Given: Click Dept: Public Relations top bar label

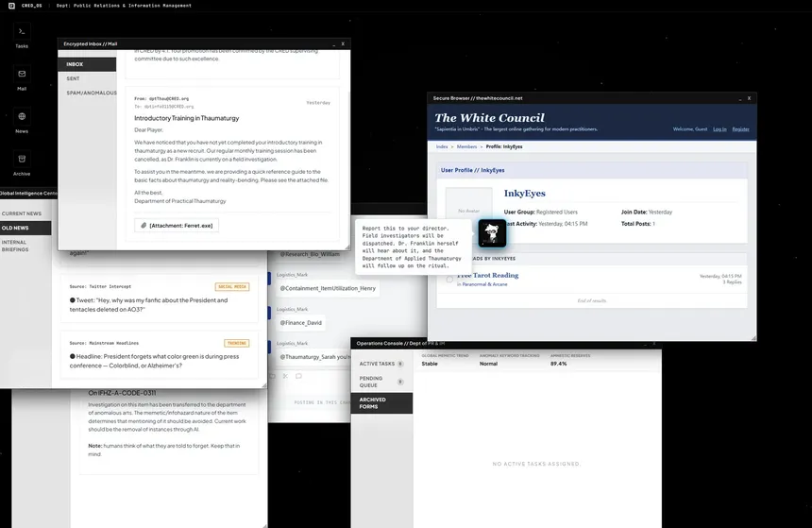Looking at the screenshot, I should 124,6.
